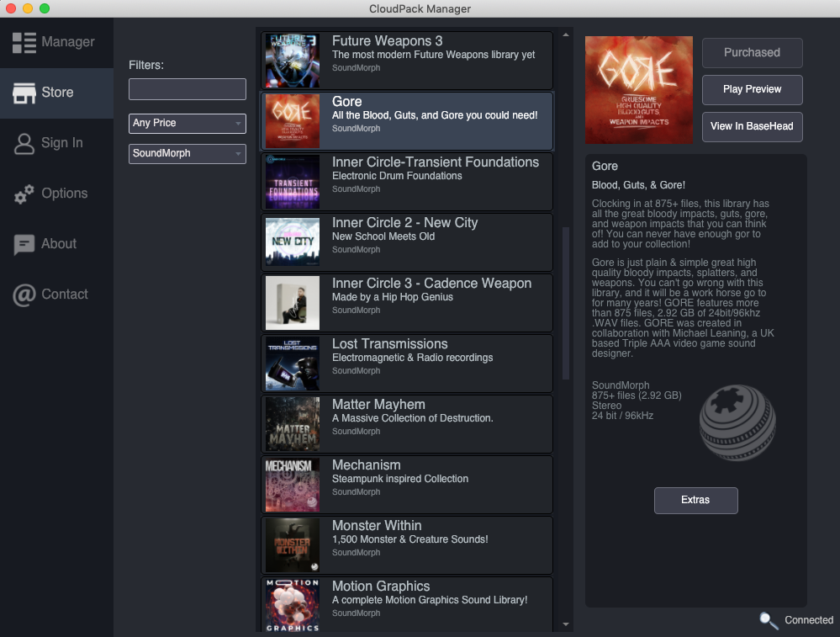Image resolution: width=840 pixels, height=637 pixels.
Task: Open the Any Price dropdown
Action: (188, 124)
